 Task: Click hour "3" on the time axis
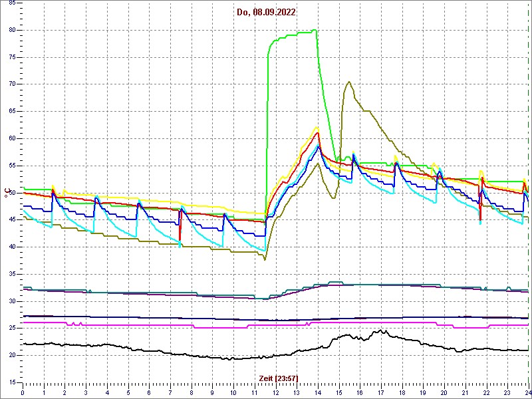pyautogui.click(x=86, y=392)
